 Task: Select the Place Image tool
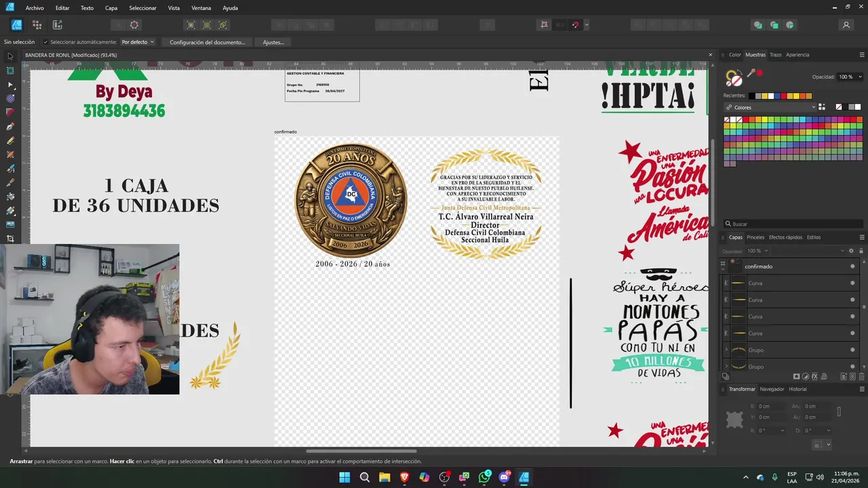10,224
